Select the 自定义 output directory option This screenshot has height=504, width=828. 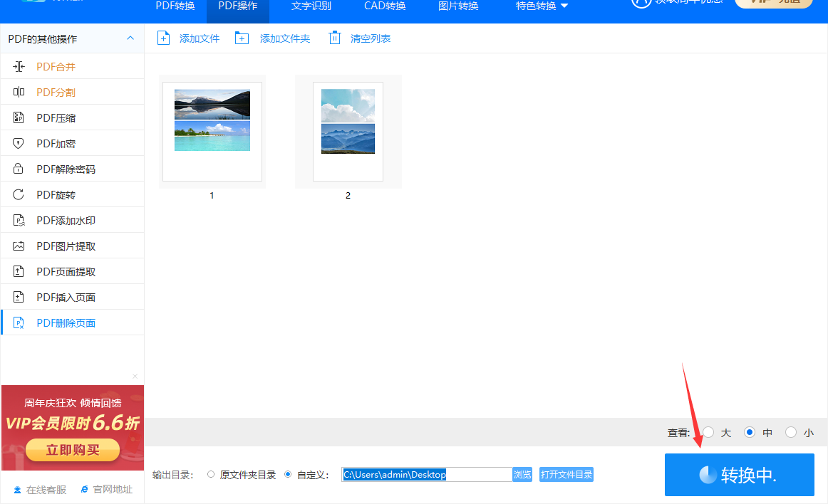288,474
